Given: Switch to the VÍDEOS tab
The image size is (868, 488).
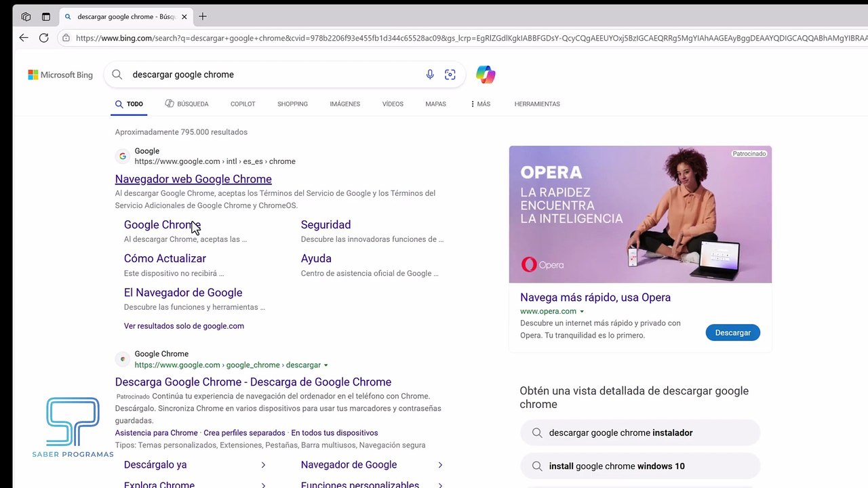Looking at the screenshot, I should click(393, 104).
